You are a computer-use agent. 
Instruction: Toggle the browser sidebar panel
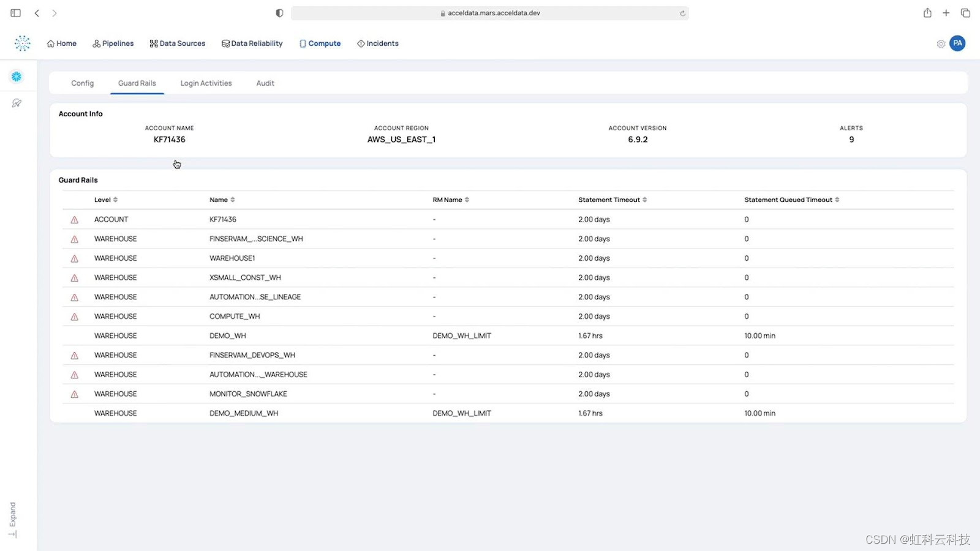click(x=16, y=13)
